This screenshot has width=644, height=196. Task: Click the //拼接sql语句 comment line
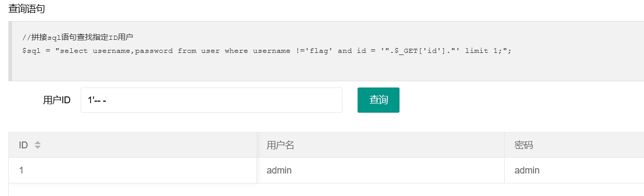(77, 37)
